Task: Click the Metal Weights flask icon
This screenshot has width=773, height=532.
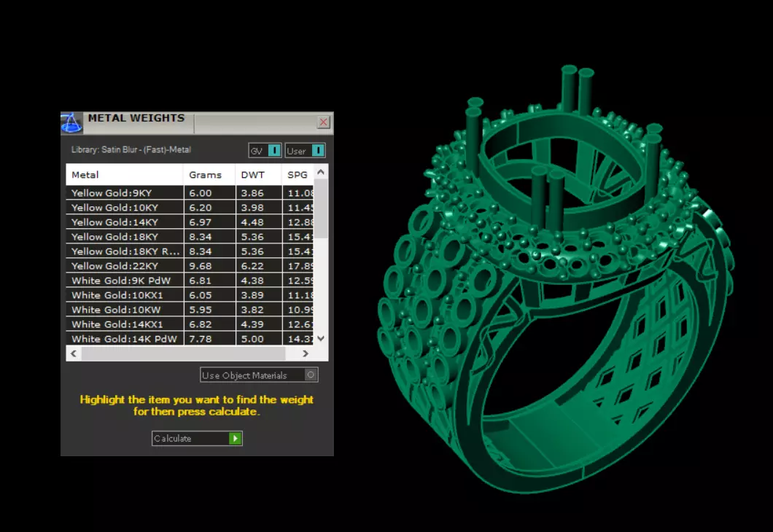Action: coord(71,122)
